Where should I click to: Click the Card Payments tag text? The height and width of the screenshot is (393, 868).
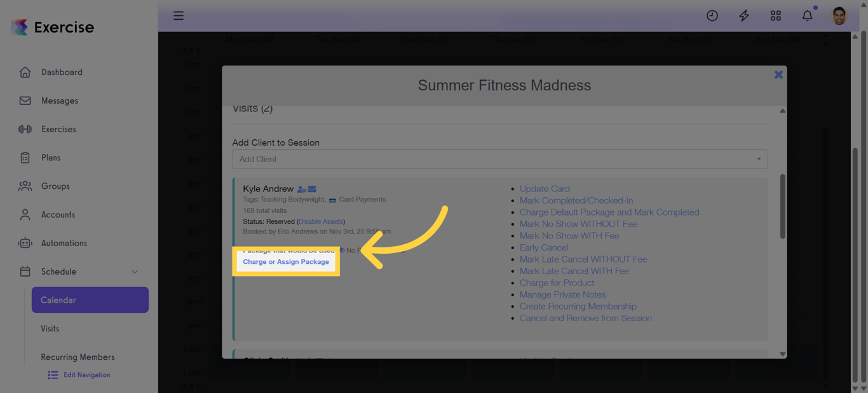click(362, 200)
